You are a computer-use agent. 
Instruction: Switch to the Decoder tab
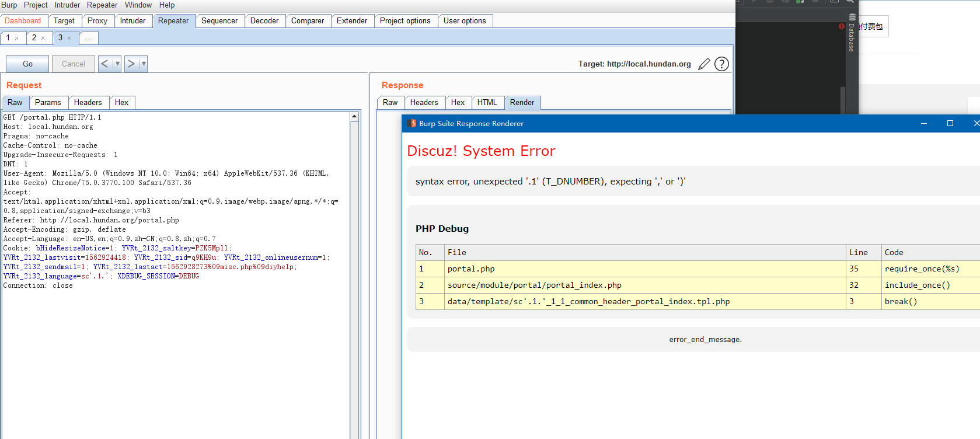coord(264,20)
